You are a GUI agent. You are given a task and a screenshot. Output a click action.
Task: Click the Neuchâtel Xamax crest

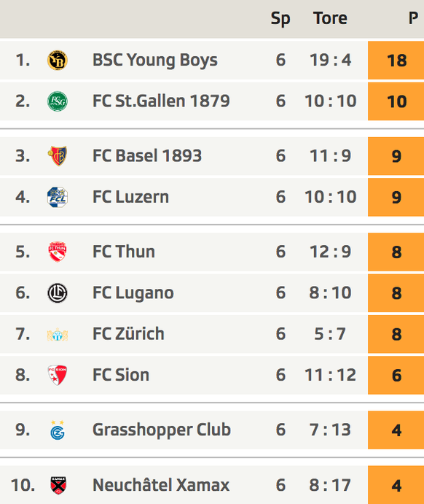[58, 485]
